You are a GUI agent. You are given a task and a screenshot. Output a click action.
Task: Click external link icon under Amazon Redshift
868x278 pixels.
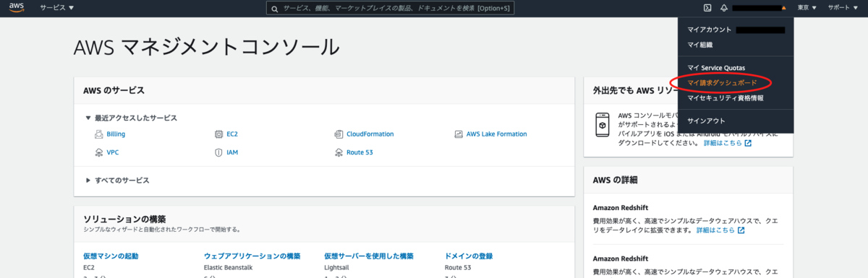tap(741, 230)
